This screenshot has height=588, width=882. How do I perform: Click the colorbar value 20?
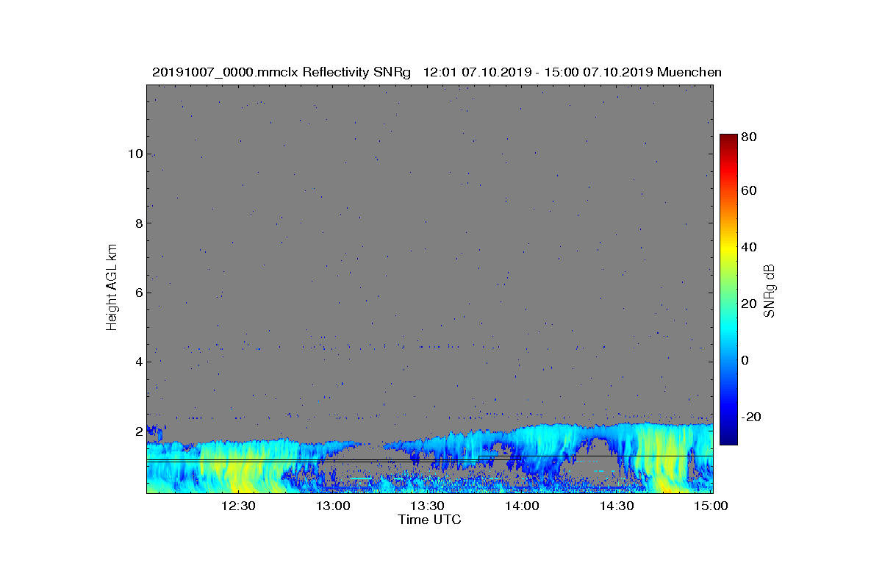point(749,304)
